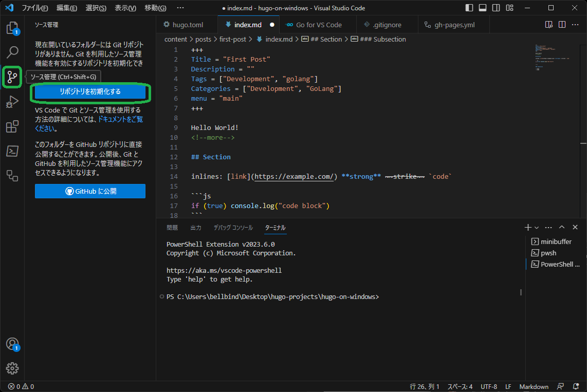Select the minibuffer terminal

556,241
